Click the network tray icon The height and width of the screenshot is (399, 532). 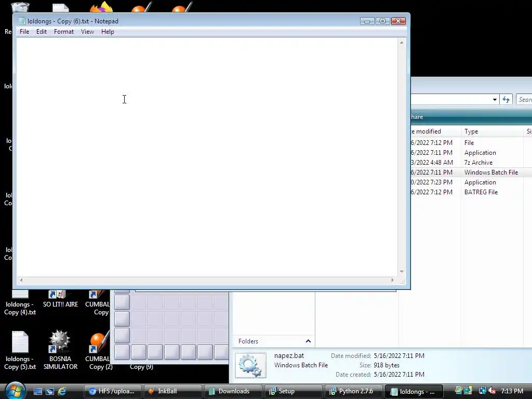click(482, 391)
